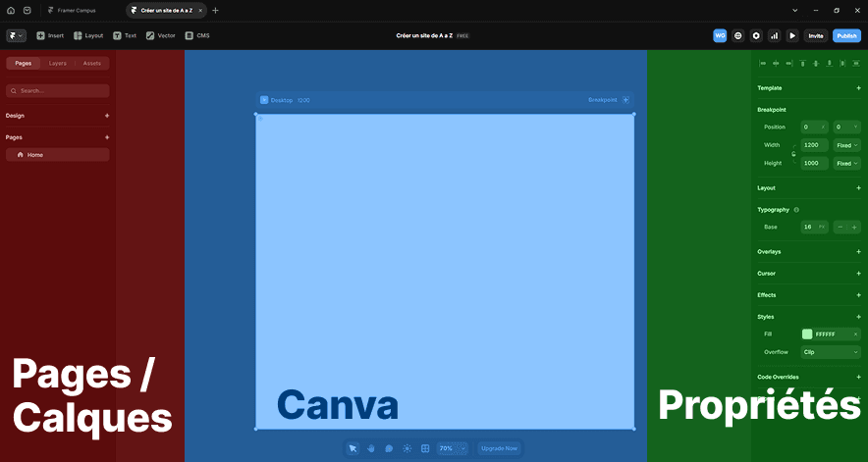Screen dimensions: 868x462
Task: Remove the FFFFFF fill with X
Action: tap(855, 334)
